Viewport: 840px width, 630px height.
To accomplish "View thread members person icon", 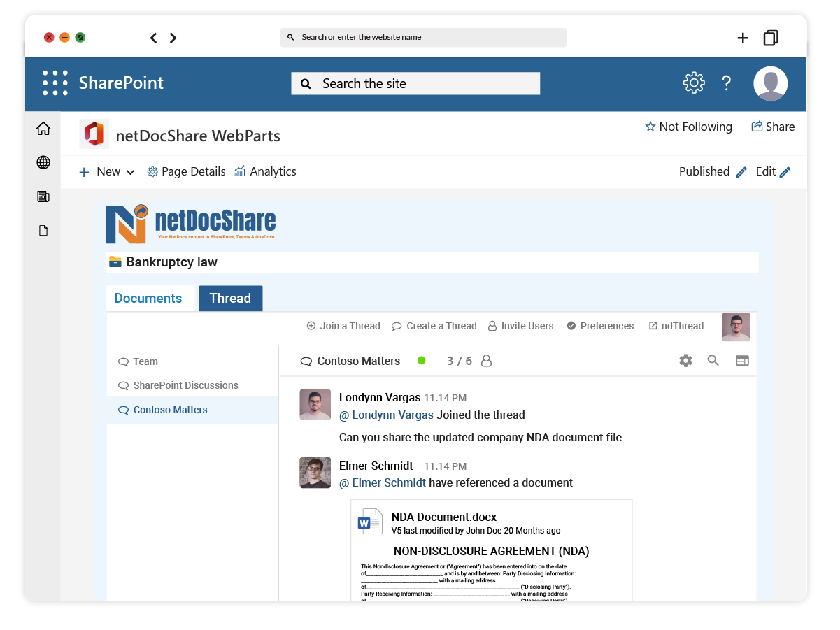I will (x=487, y=361).
